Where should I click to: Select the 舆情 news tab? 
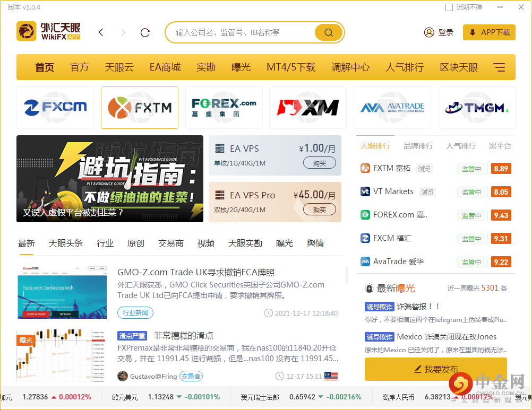tap(315, 243)
